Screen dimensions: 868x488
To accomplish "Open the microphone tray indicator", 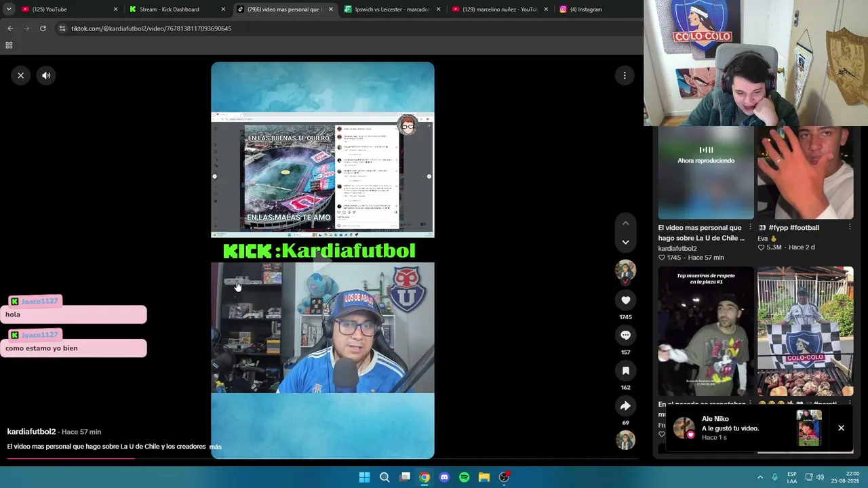I will [775, 477].
